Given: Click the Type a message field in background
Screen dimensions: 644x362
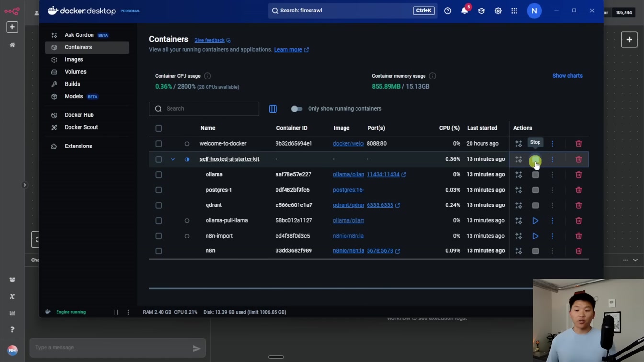Looking at the screenshot, I should tap(117, 348).
